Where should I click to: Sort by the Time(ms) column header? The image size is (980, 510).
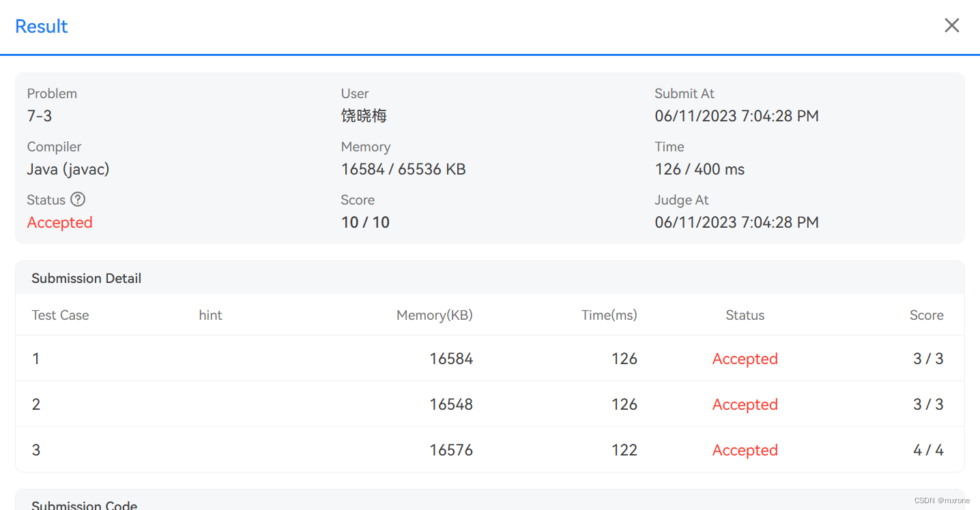click(609, 315)
